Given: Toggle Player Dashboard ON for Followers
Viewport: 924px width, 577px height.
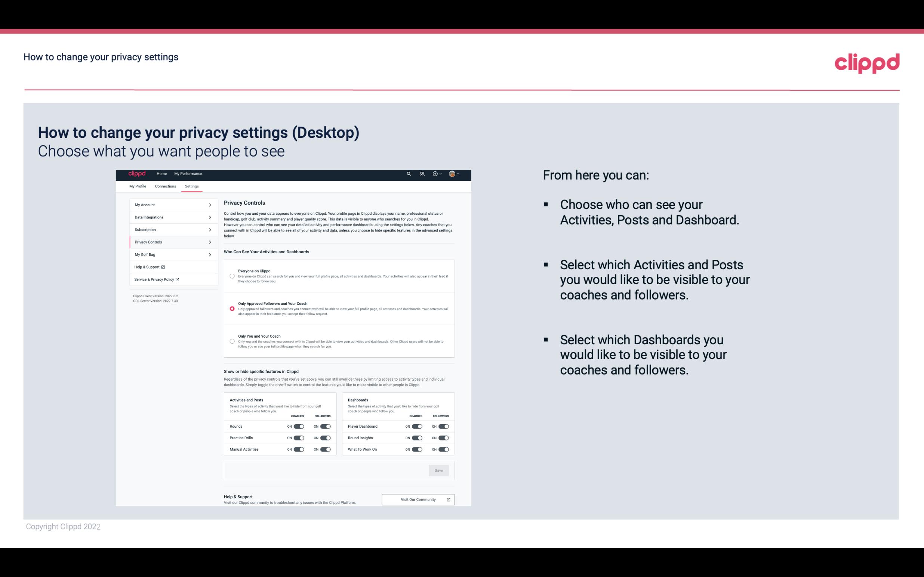Looking at the screenshot, I should (444, 426).
